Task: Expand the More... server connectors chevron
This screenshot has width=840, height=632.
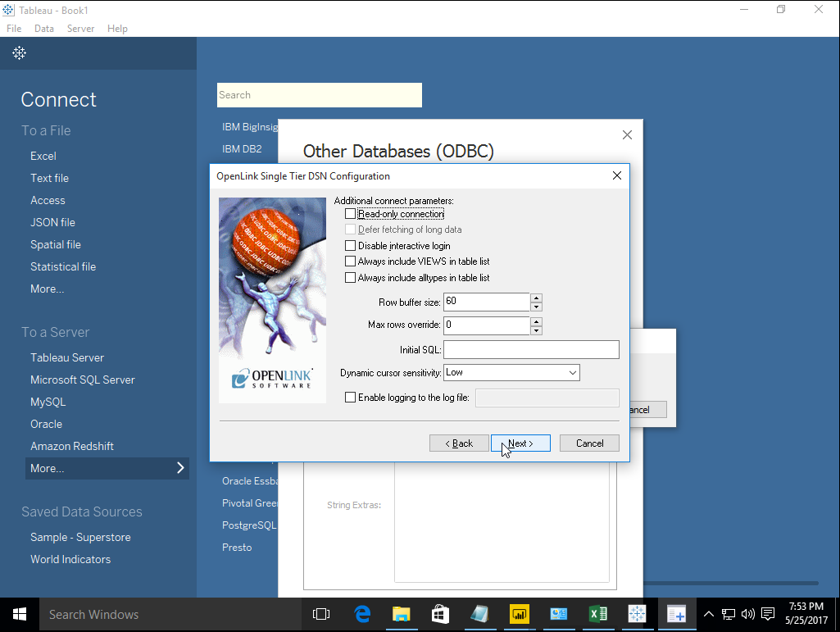Action: pyautogui.click(x=180, y=468)
